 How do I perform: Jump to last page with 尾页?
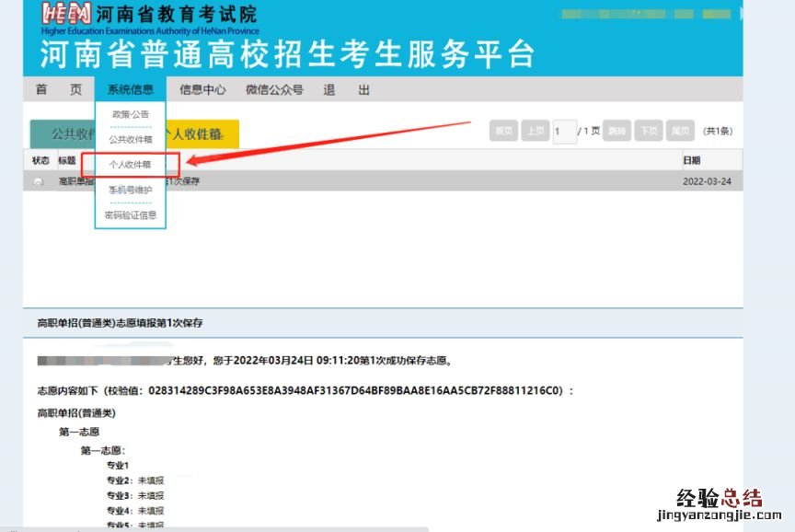tap(680, 131)
